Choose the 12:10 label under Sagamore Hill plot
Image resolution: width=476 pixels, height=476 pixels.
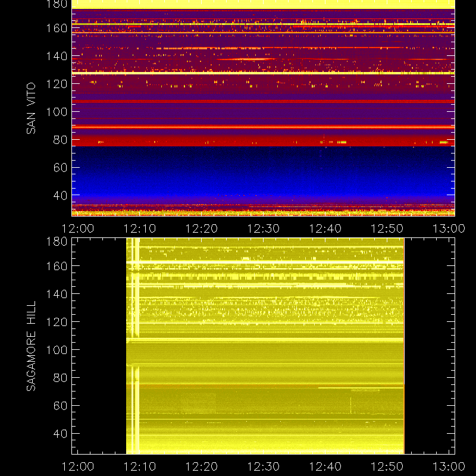140,466
